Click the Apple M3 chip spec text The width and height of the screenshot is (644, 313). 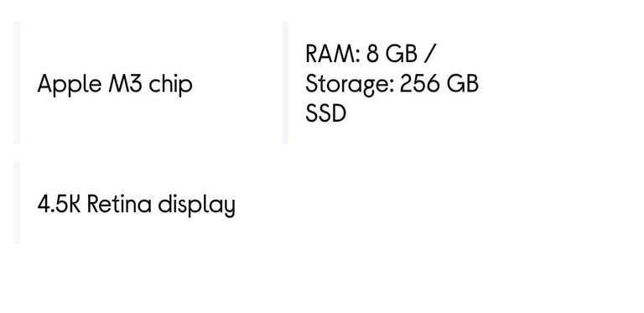tap(115, 85)
